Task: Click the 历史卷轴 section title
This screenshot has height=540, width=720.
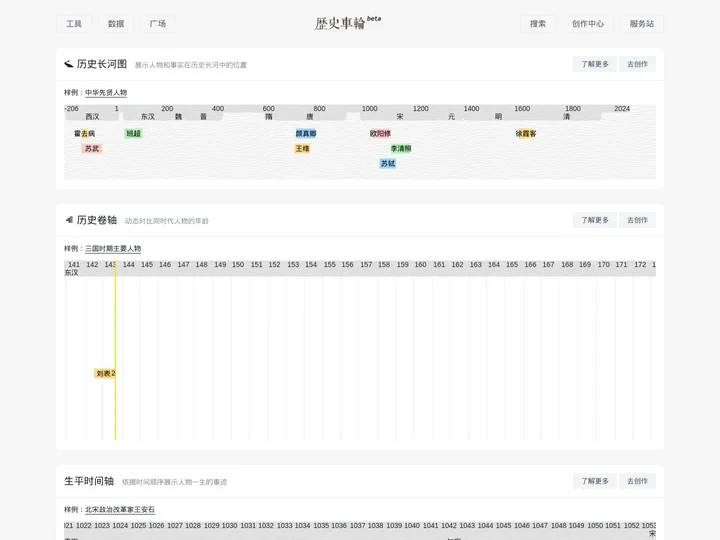Action: pyautogui.click(x=96, y=220)
